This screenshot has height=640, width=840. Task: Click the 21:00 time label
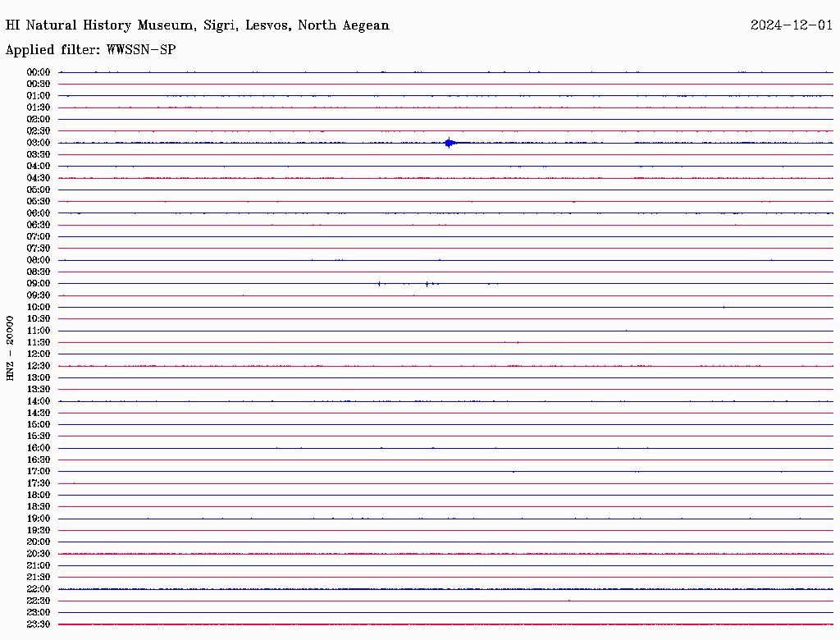click(x=39, y=565)
